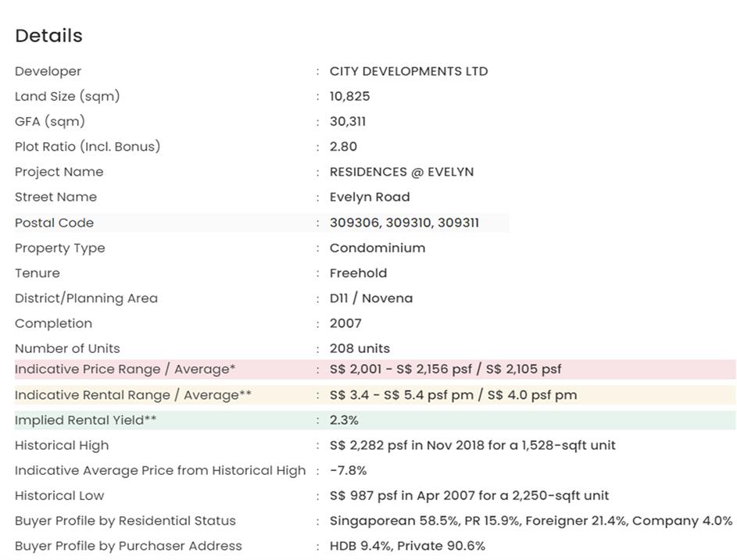The height and width of the screenshot is (560, 737).
Task: Click the pink-highlighted price range value
Action: (x=445, y=369)
